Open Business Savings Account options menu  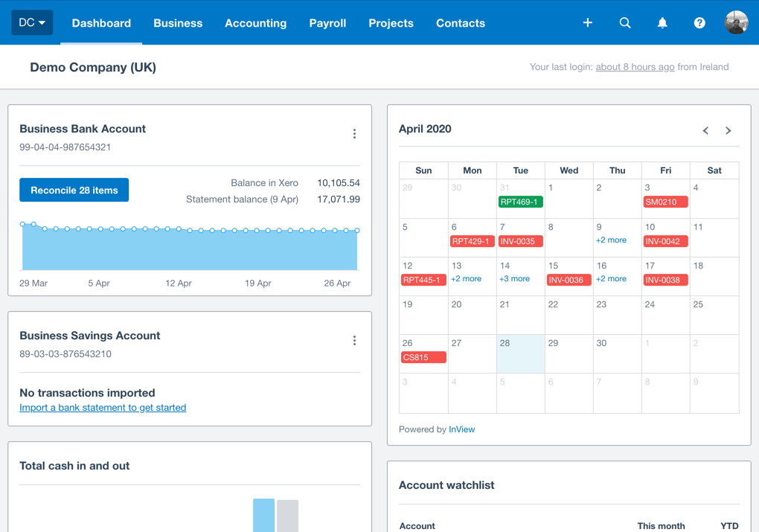[x=354, y=341]
